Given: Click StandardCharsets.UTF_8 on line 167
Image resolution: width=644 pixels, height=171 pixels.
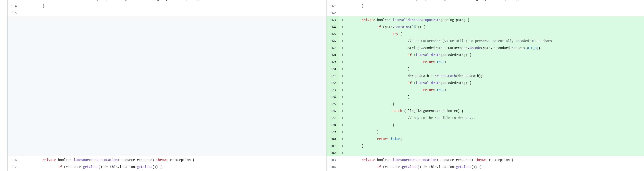Looking at the screenshot, I should [x=515, y=48].
